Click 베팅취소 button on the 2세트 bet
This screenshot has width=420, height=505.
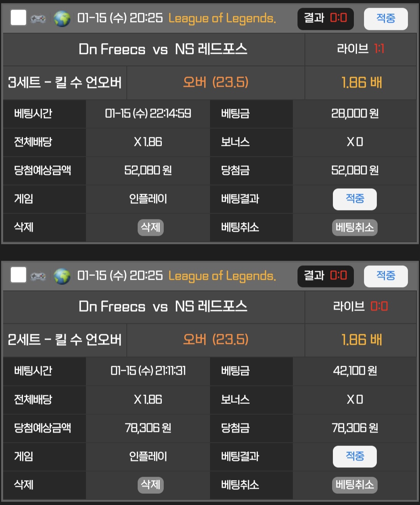pos(354,485)
